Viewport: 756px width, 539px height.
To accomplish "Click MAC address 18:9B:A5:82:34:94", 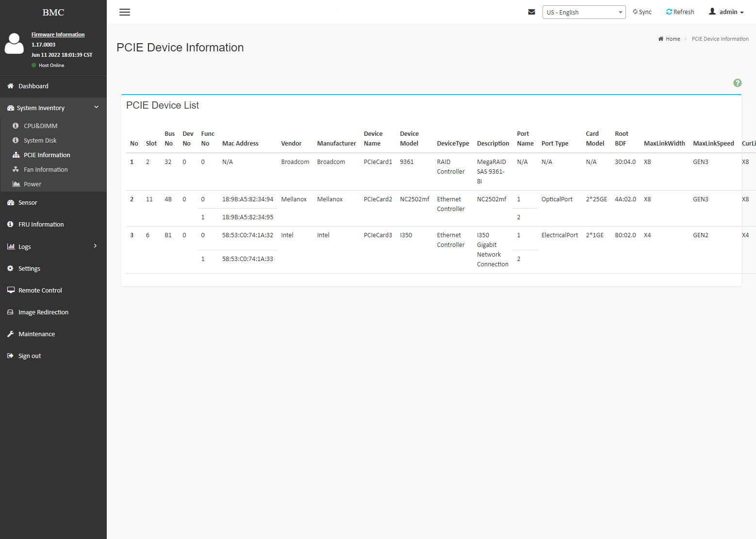I will pos(247,199).
